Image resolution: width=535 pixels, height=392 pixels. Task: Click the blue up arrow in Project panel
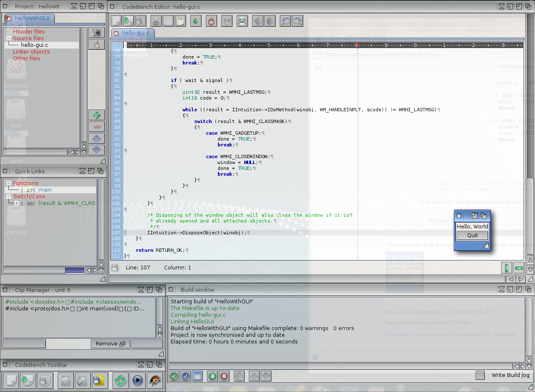click(x=97, y=138)
